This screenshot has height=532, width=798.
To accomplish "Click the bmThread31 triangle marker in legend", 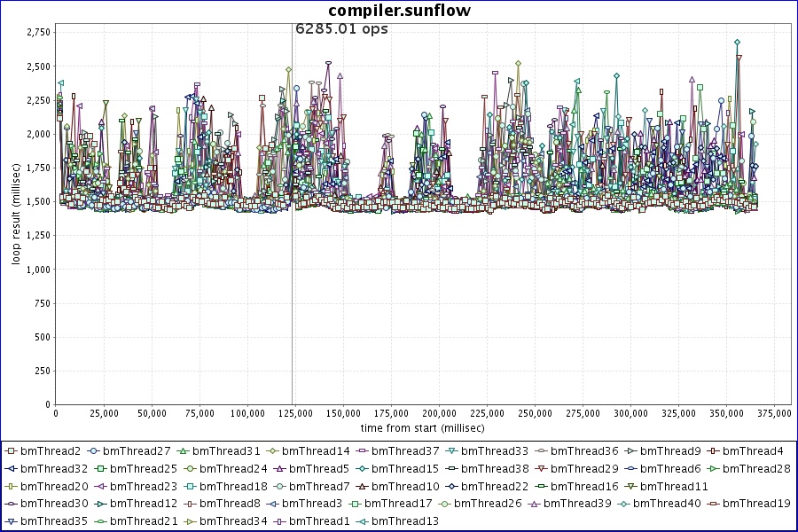I will click(x=183, y=451).
